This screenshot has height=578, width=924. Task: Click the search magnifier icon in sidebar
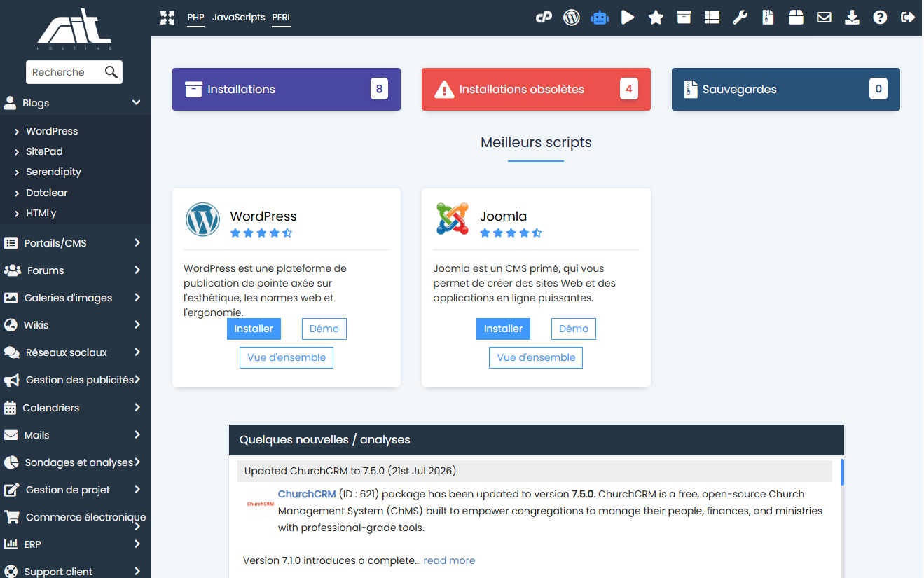pyautogui.click(x=111, y=71)
